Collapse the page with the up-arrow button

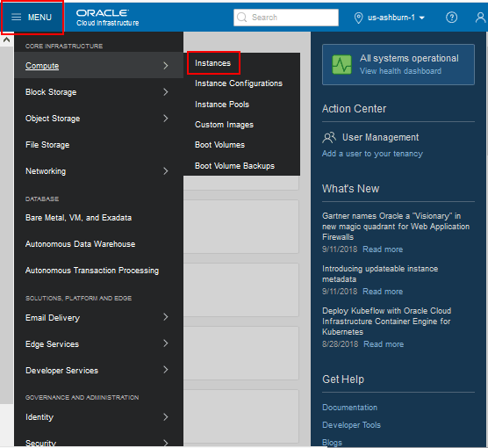point(6,40)
